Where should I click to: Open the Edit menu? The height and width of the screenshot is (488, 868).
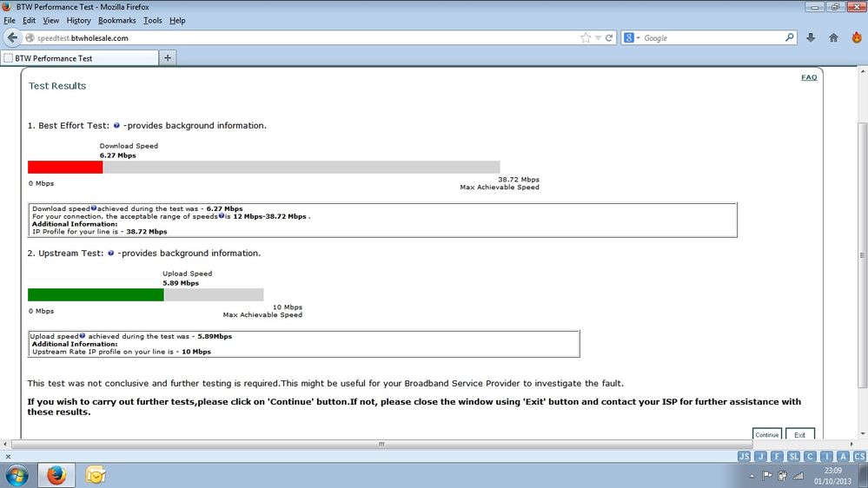pyautogui.click(x=29, y=21)
